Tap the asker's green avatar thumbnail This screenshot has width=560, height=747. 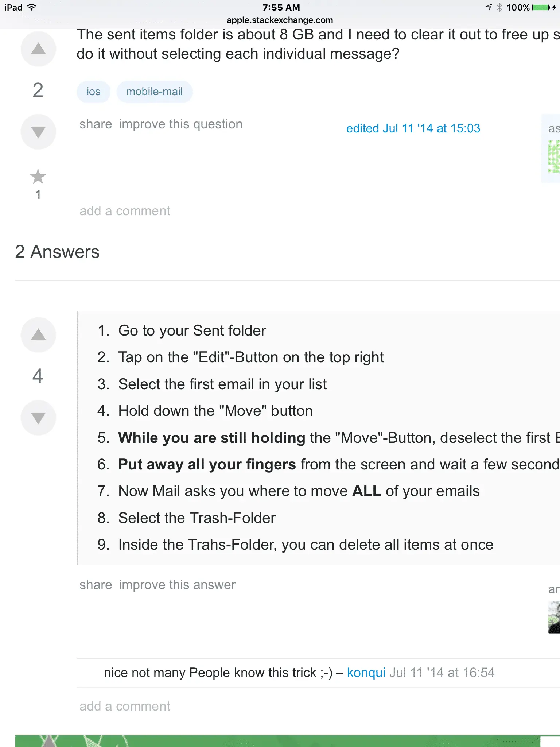554,157
